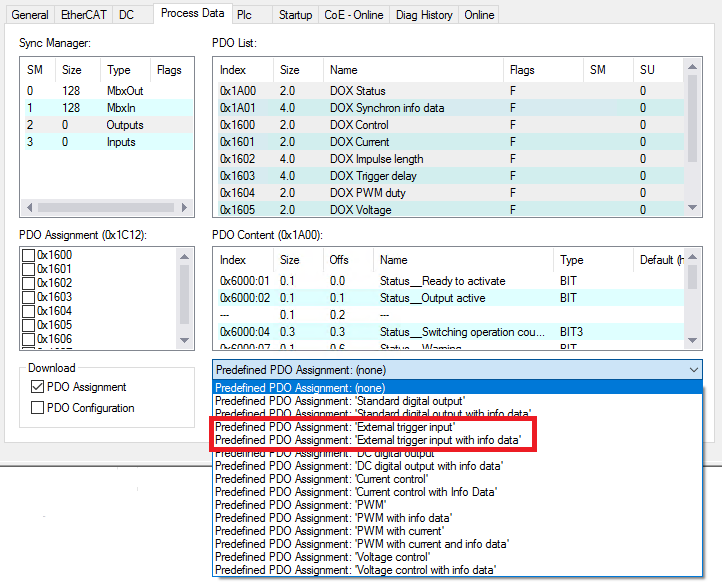Screen dimensions: 722x583
Task: Enable the PDO Configuration download checkbox
Action: (x=37, y=408)
